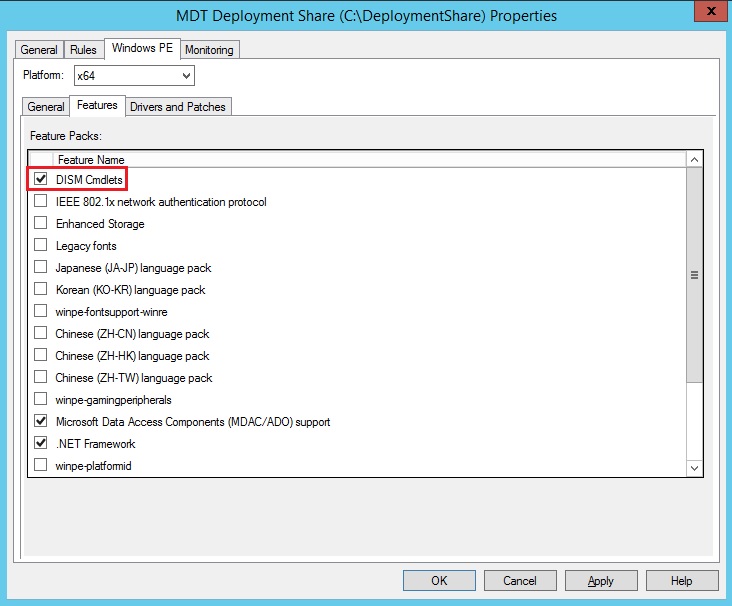Viewport: 732px width, 606px height.
Task: Click scroll down arrow in feature list
Action: coord(695,467)
